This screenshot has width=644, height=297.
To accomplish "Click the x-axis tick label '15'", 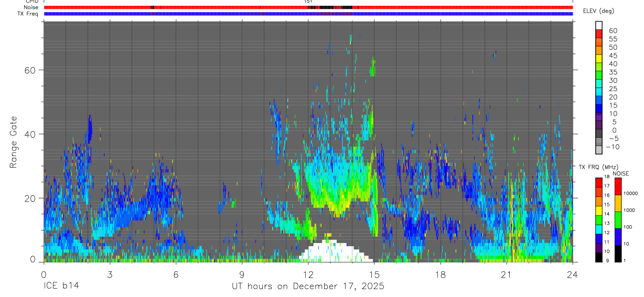I will coord(374,274).
